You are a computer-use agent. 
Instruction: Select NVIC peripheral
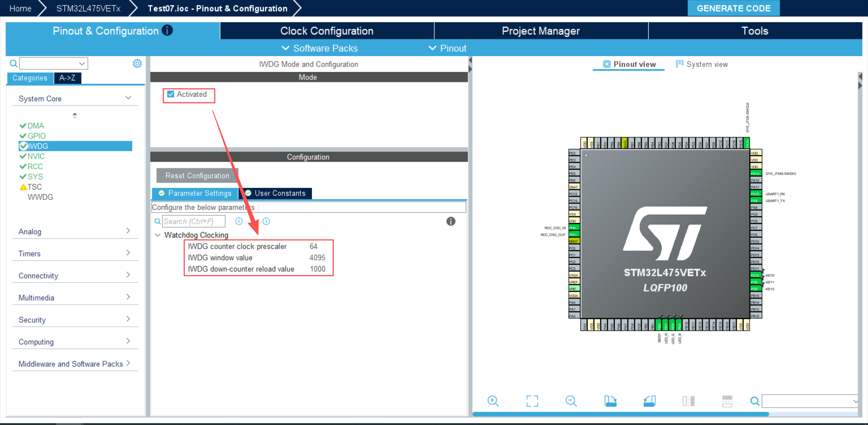[36, 156]
